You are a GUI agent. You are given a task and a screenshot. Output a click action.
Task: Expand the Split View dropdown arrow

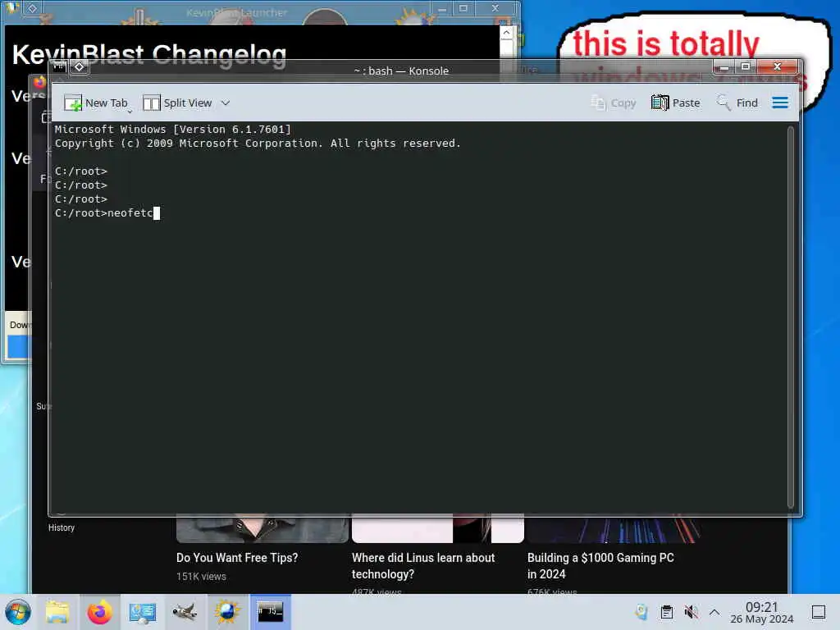pos(226,103)
